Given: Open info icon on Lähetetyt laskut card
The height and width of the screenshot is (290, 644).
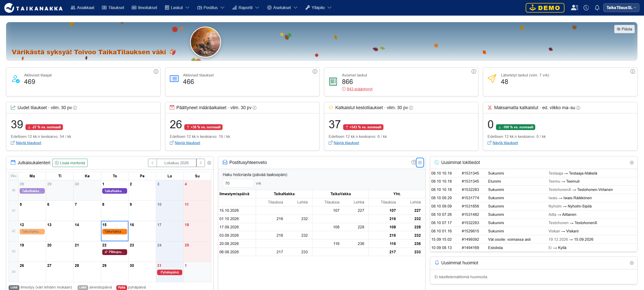Looking at the screenshot, I should 632,72.
